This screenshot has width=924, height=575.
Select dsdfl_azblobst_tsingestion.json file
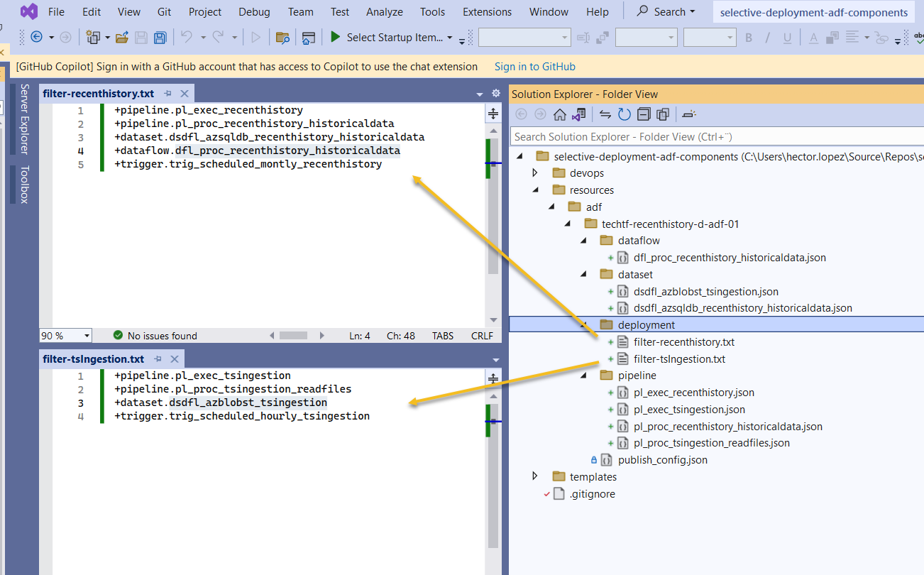pyautogui.click(x=706, y=292)
